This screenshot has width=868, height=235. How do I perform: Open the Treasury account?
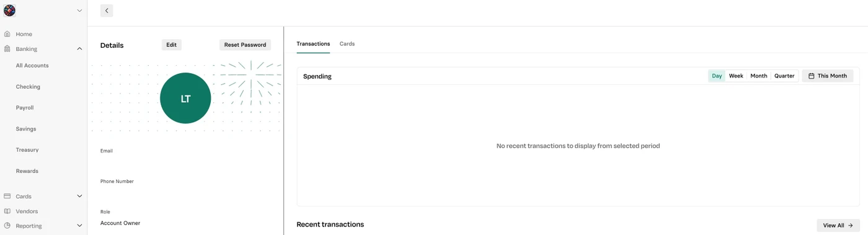[27, 150]
